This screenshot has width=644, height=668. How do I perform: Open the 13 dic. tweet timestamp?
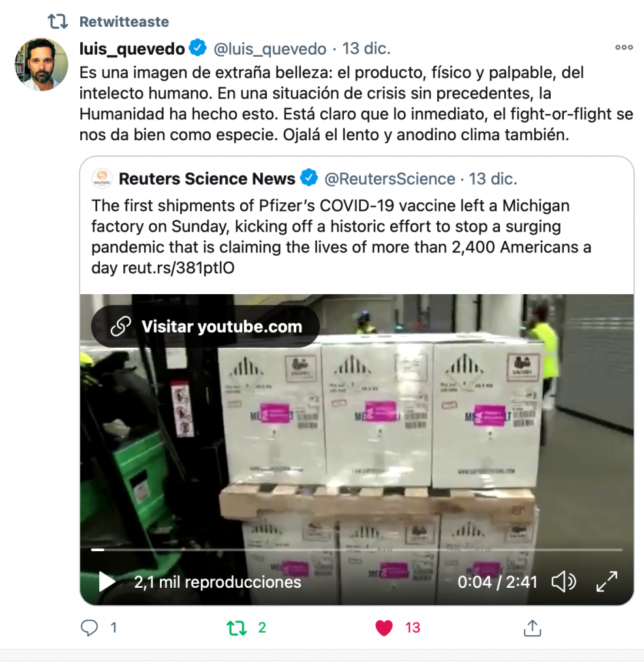coord(367,48)
